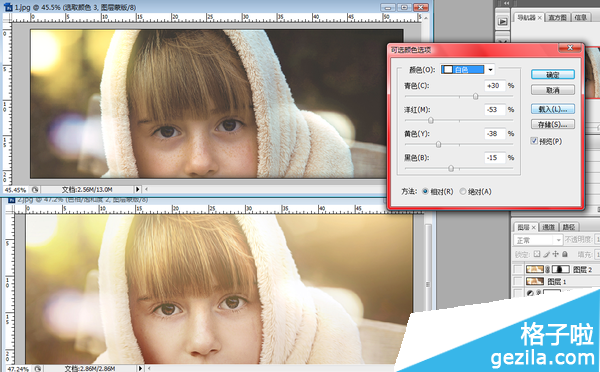600x372 pixels.
Task: Open 1.jpg status bar info arrow menu
Action: (x=138, y=189)
